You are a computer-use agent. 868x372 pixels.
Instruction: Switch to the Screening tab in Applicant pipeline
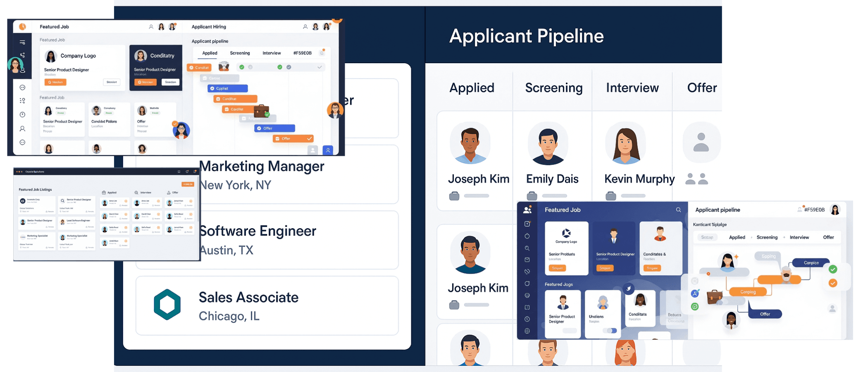pos(240,53)
